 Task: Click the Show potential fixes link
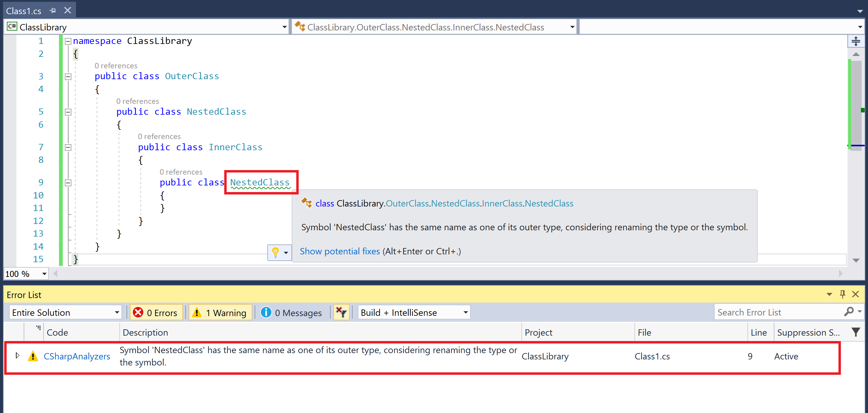point(340,251)
